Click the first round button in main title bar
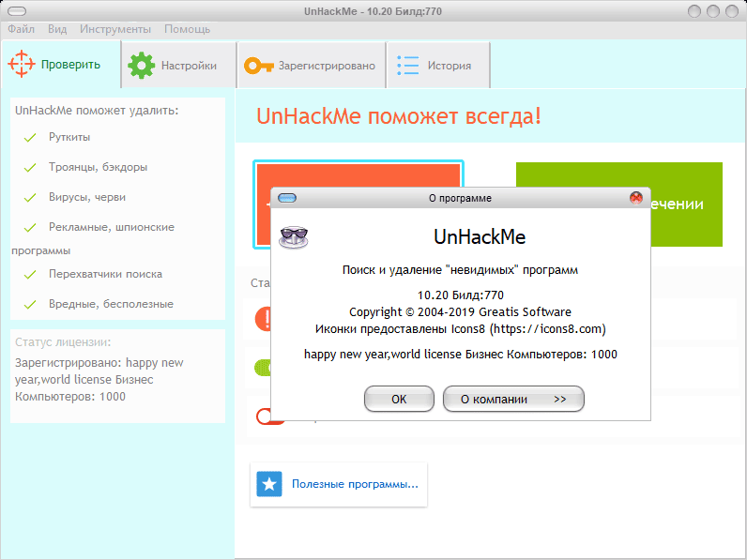The width and height of the screenshot is (747, 560). (694, 11)
